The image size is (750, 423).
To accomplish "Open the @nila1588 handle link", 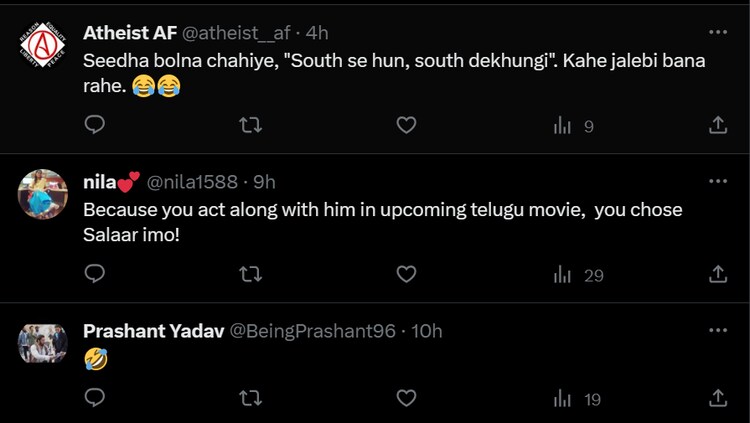I will click(192, 182).
